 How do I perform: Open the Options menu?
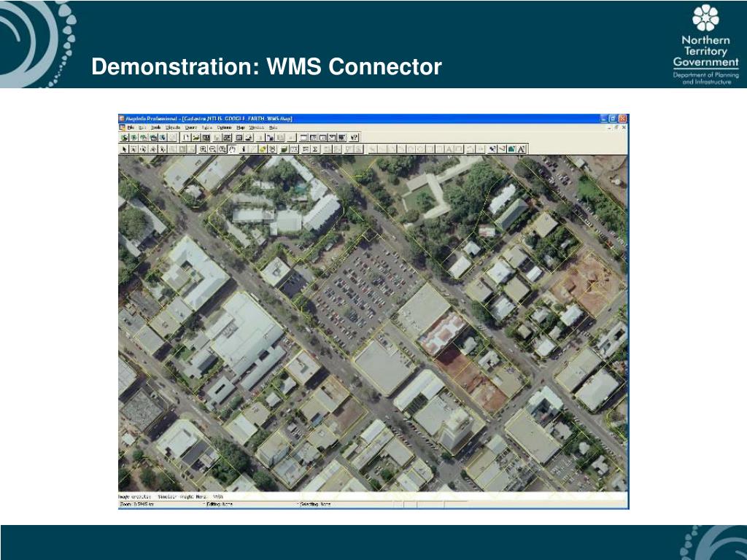[x=225, y=128]
